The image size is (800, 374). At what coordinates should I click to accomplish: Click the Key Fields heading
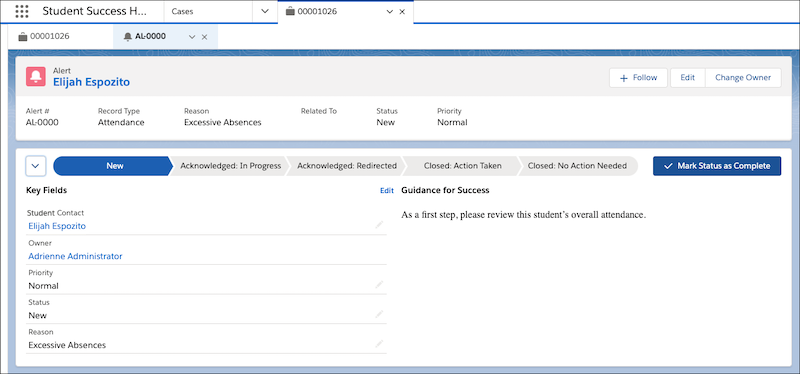tap(46, 190)
